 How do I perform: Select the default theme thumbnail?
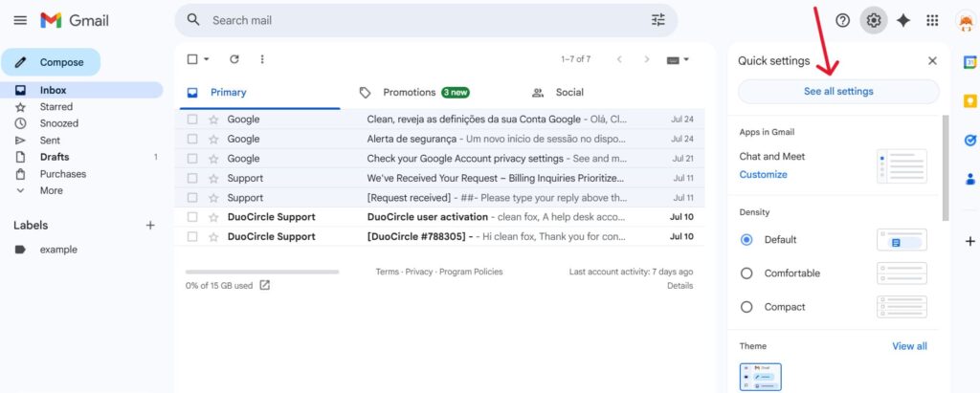[x=760, y=377]
